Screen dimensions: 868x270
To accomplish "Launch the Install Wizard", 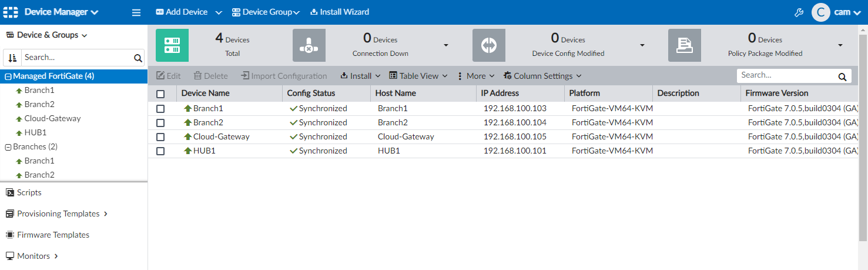I will point(340,12).
